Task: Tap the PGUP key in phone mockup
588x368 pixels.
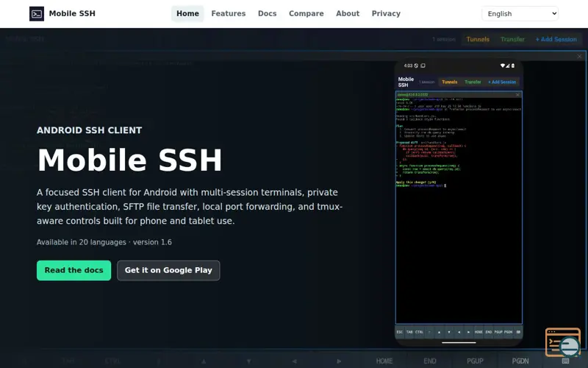Action: pos(498,332)
